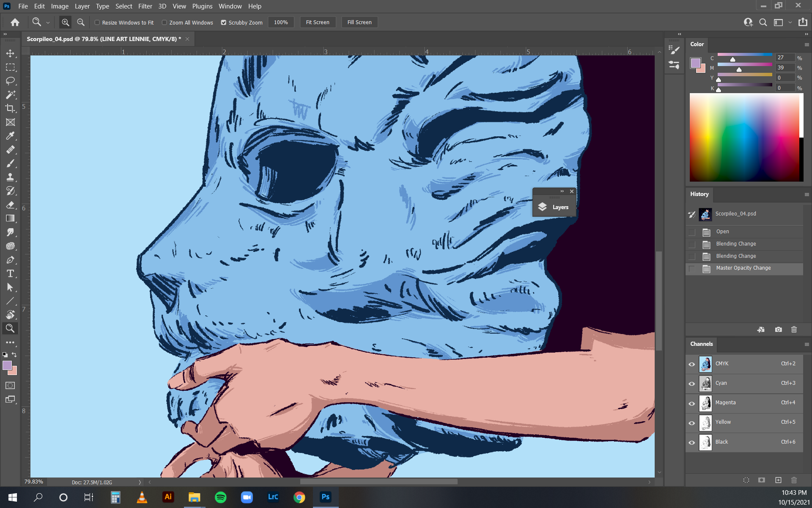Open the Brush Settings panel icon
812x508 pixels.
[674, 50]
